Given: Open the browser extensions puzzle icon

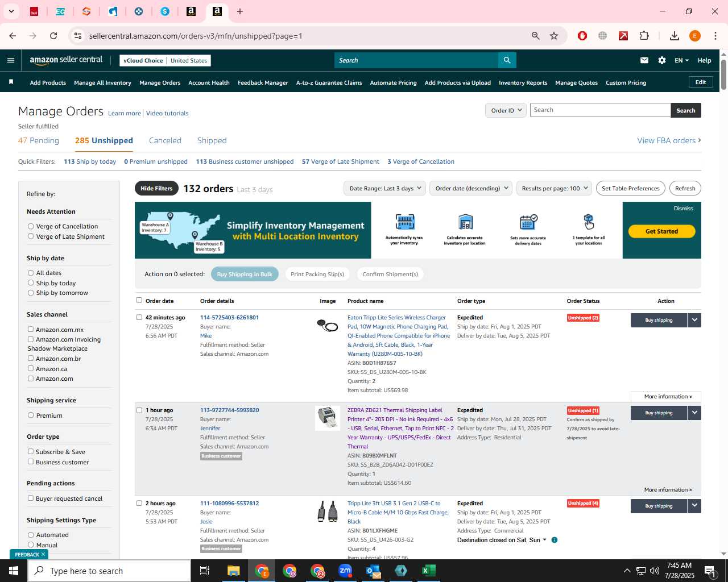Looking at the screenshot, I should [644, 36].
